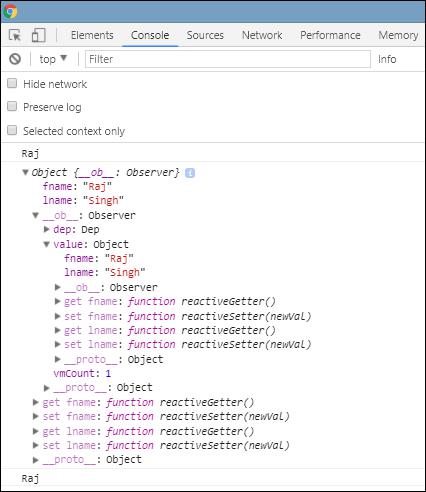Switch to the Sources tab
The height and width of the screenshot is (492, 426).
pyautogui.click(x=205, y=35)
